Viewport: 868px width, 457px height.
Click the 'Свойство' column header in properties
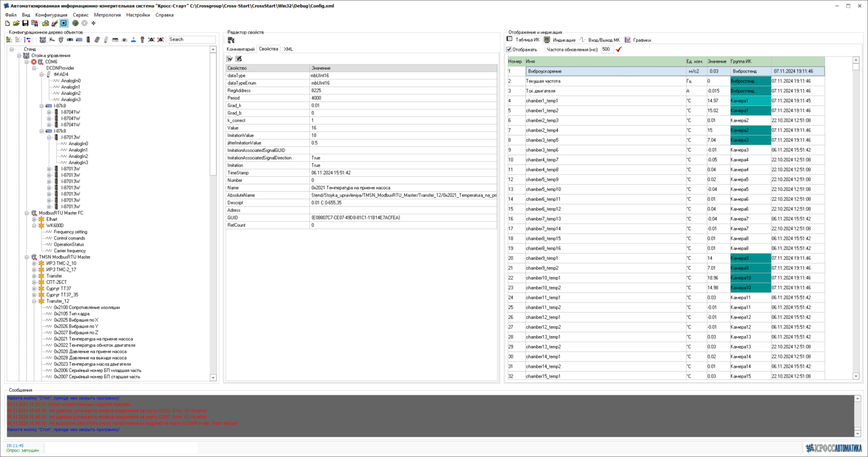click(267, 68)
